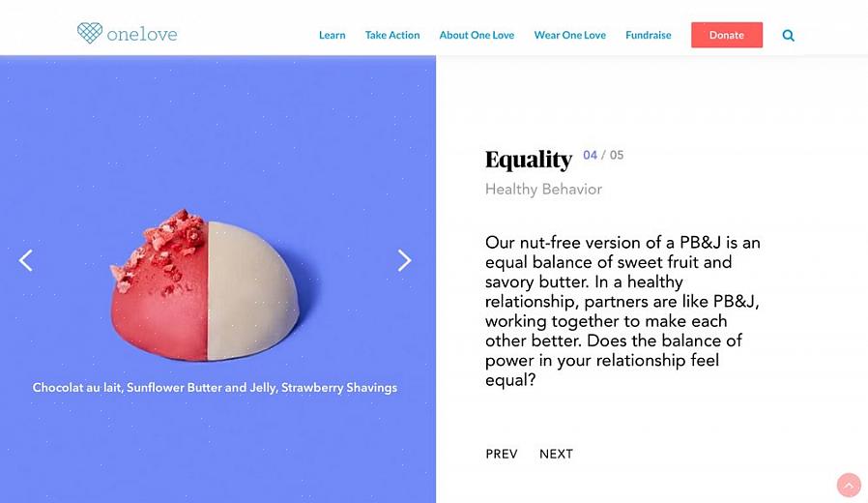The image size is (868, 503).
Task: Select the Healthy Behavior subtitle
Action: pyautogui.click(x=543, y=190)
